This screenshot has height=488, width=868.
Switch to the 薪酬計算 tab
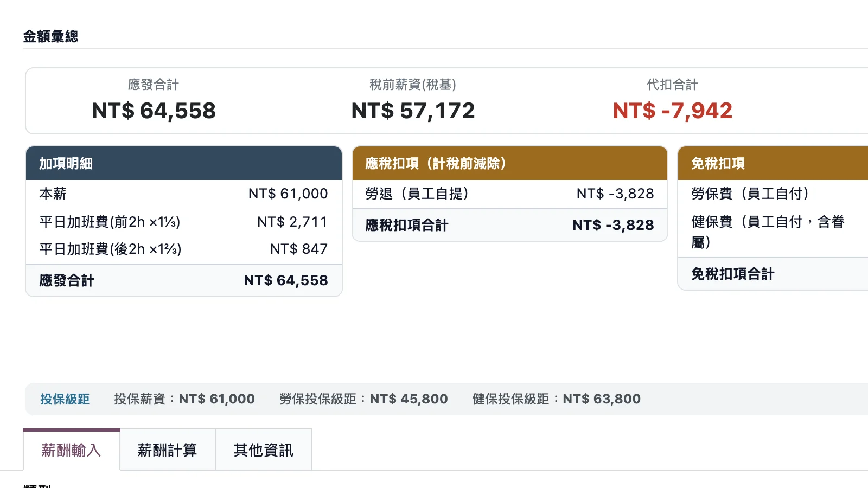168,450
